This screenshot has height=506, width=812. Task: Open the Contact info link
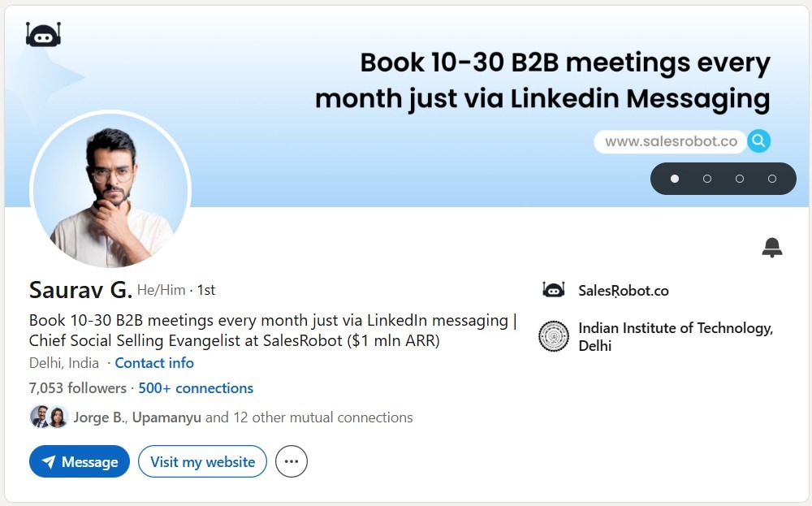(154, 363)
